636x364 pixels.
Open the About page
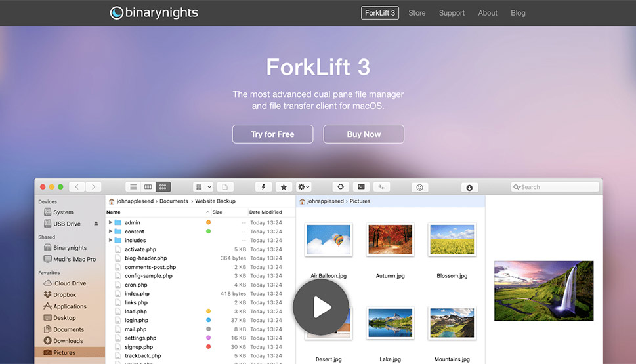click(488, 13)
